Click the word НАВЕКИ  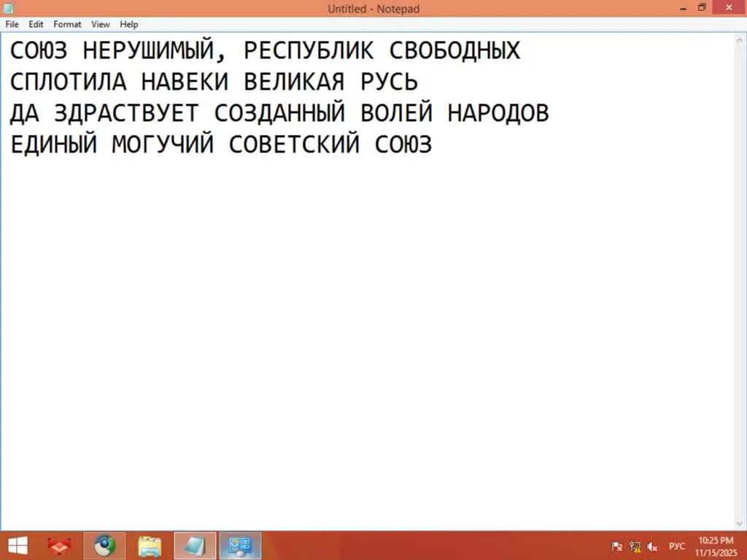[x=185, y=82]
